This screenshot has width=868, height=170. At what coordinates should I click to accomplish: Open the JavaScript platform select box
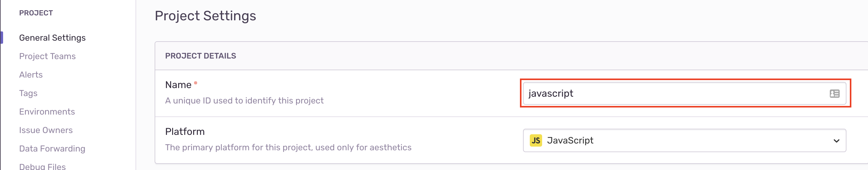click(684, 140)
